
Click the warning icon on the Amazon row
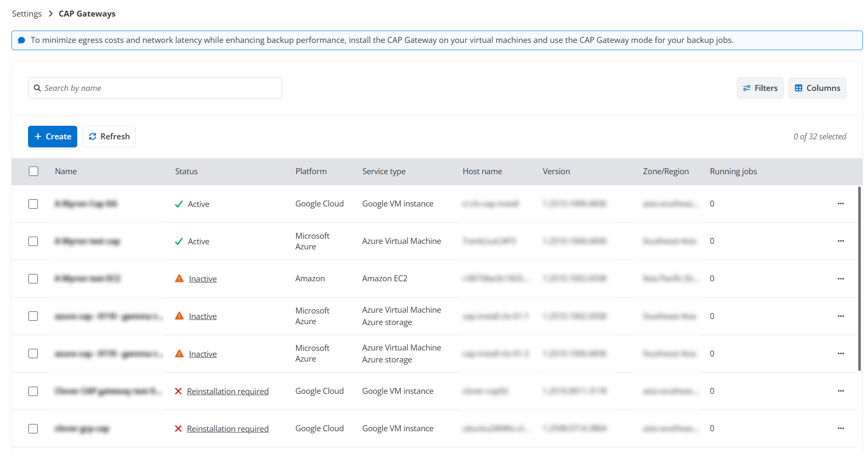pos(179,279)
